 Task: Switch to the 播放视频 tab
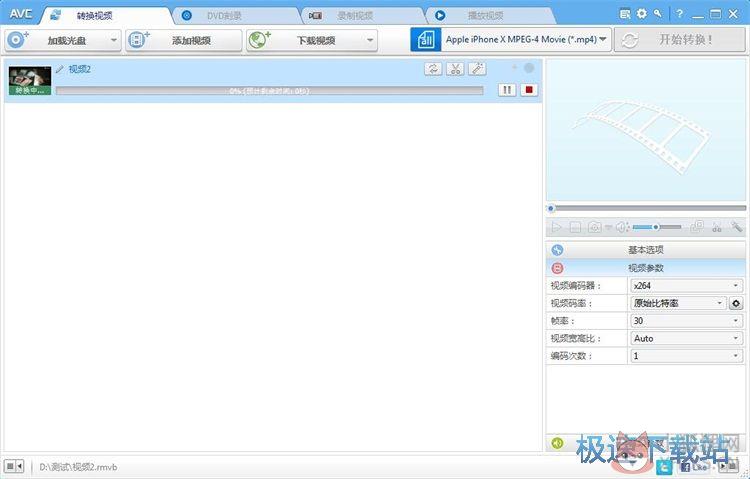[x=485, y=16]
